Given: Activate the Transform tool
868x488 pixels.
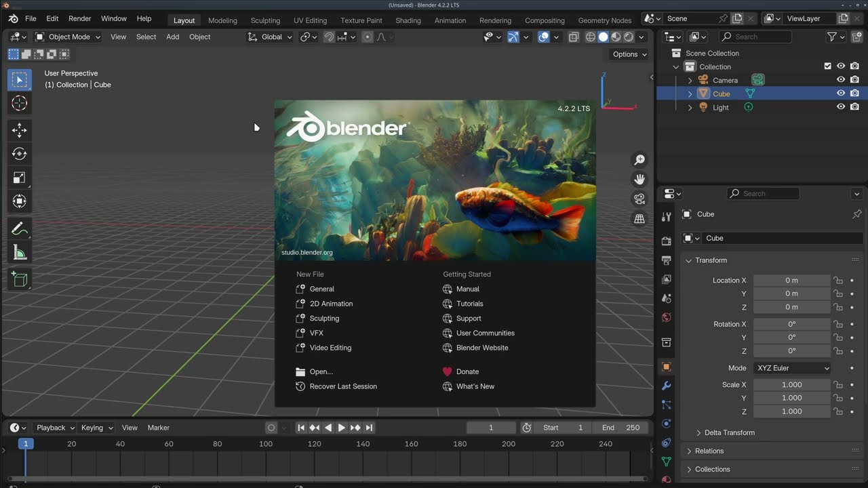Looking at the screenshot, I should coord(20,201).
